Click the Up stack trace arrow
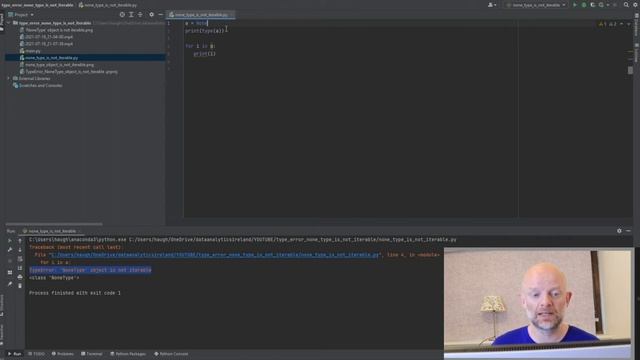The image size is (640, 360). (20, 241)
